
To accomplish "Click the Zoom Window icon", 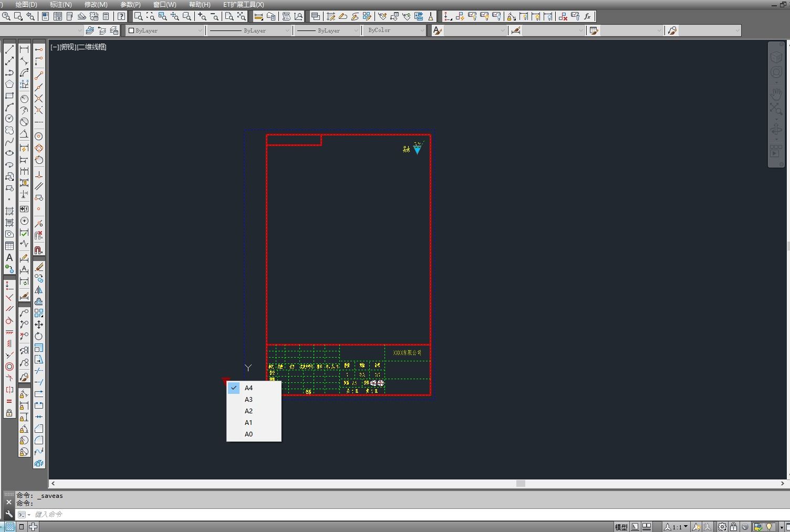I will point(138,17).
